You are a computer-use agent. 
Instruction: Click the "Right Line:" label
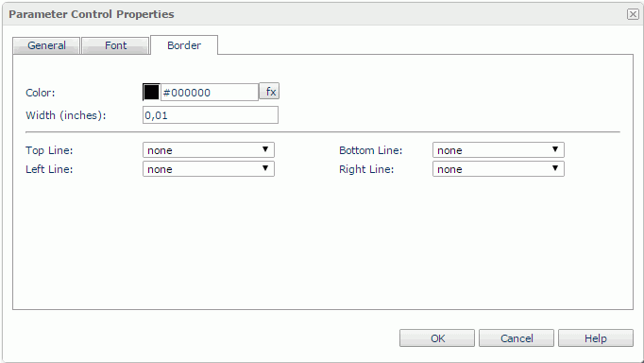(x=366, y=169)
